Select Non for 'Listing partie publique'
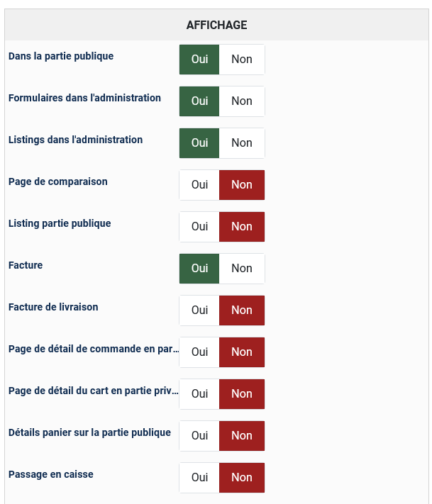Image resolution: width=432 pixels, height=504 pixels. point(242,227)
